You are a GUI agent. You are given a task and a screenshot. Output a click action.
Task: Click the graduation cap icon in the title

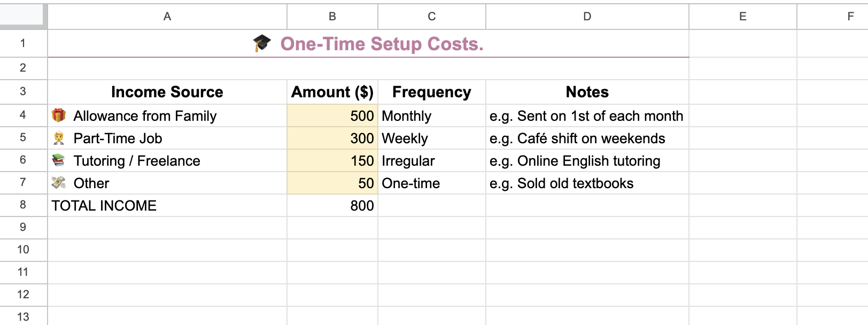(x=261, y=44)
